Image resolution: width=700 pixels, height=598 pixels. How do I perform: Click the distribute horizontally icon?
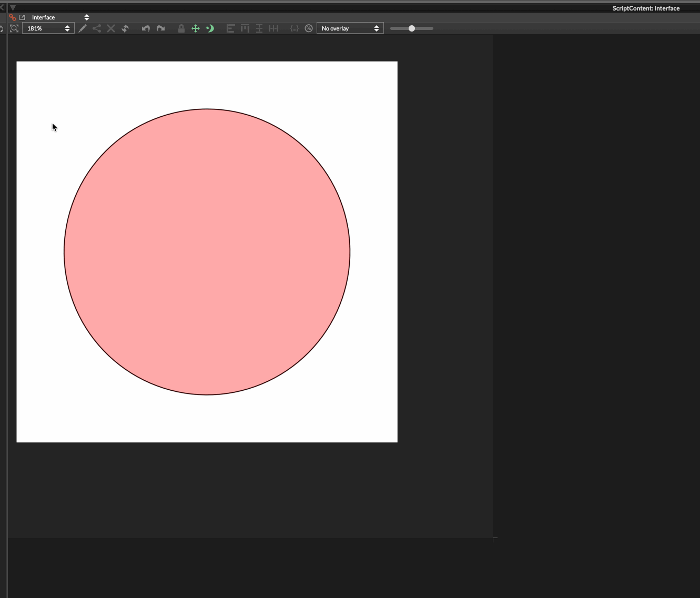coord(273,28)
